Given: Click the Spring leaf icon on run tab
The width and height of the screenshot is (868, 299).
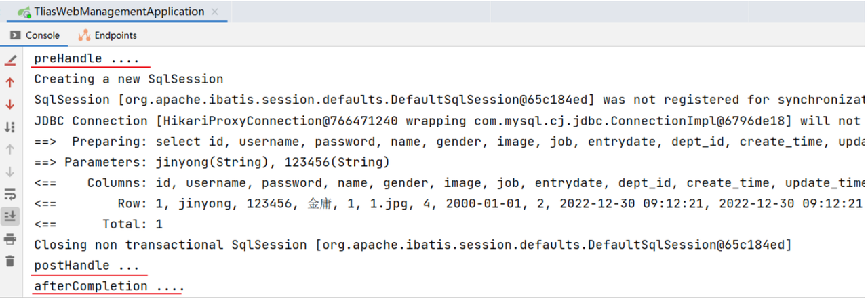Looking at the screenshot, I should click(x=24, y=12).
